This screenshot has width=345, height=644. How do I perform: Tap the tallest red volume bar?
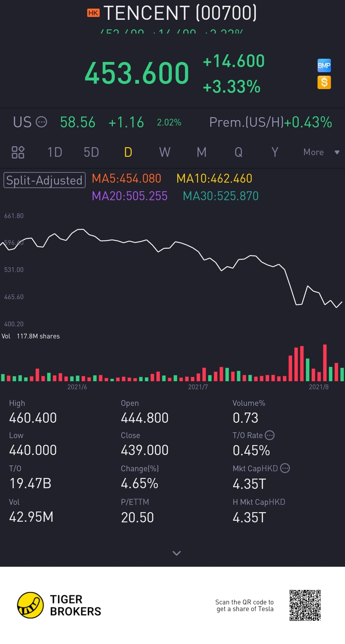point(325,363)
